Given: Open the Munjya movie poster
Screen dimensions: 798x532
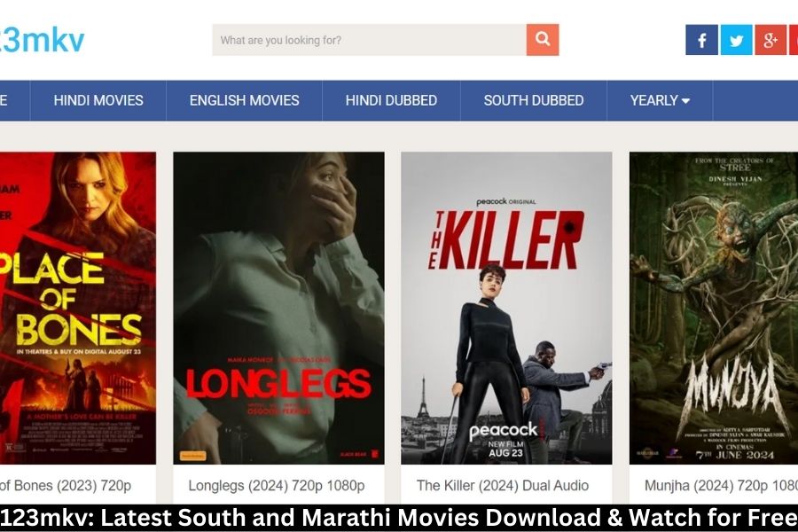Looking at the screenshot, I should [714, 308].
